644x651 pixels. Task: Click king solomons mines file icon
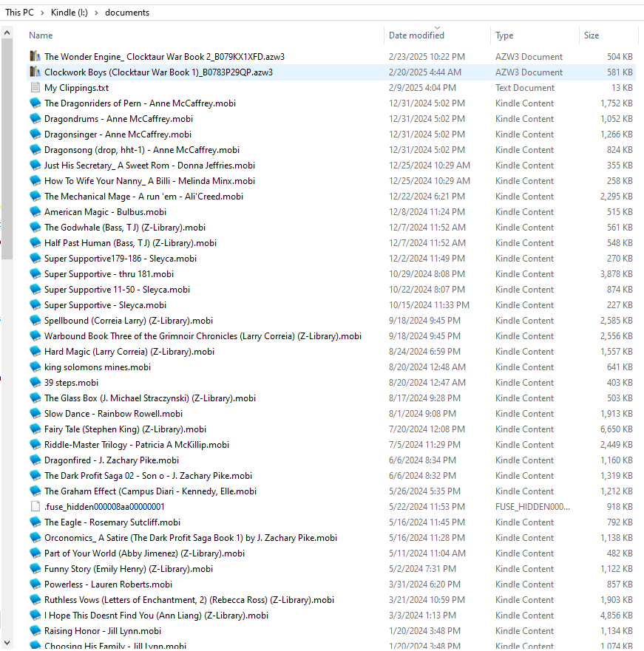point(35,367)
